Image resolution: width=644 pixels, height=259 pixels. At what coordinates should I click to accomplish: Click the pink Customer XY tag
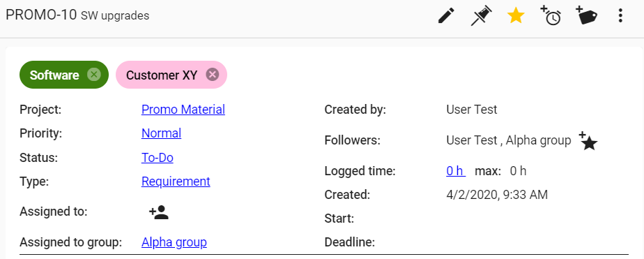(x=162, y=75)
